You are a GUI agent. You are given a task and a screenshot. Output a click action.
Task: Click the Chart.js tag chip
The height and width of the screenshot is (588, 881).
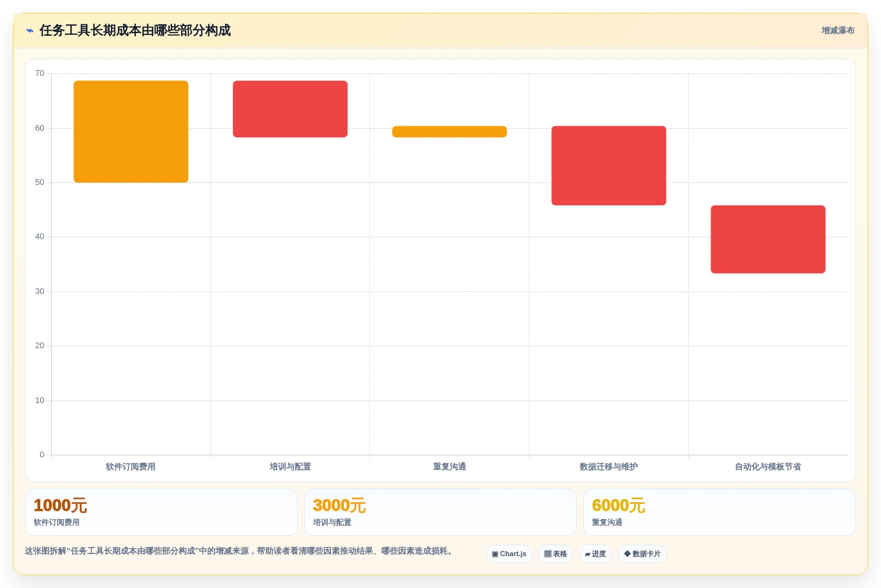coord(509,554)
